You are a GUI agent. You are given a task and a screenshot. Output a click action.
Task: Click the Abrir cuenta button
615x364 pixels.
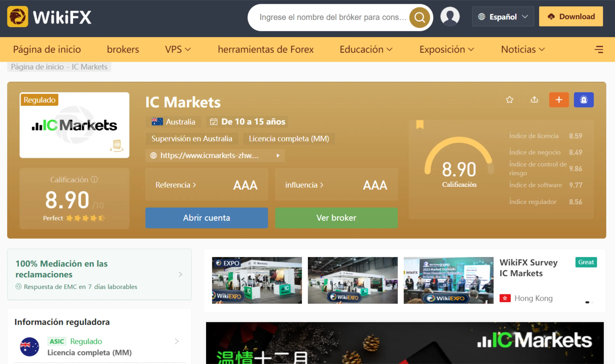coord(206,218)
